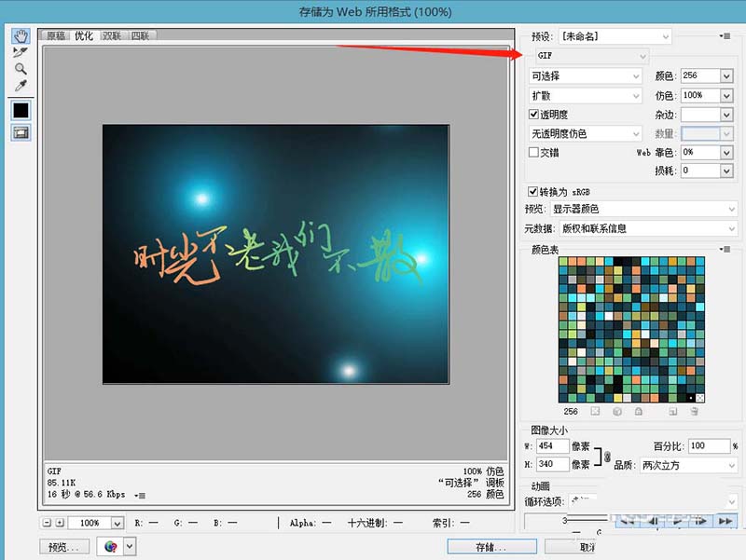746x560 pixels.
Task: Select the Slice Select tool
Action: click(x=21, y=52)
